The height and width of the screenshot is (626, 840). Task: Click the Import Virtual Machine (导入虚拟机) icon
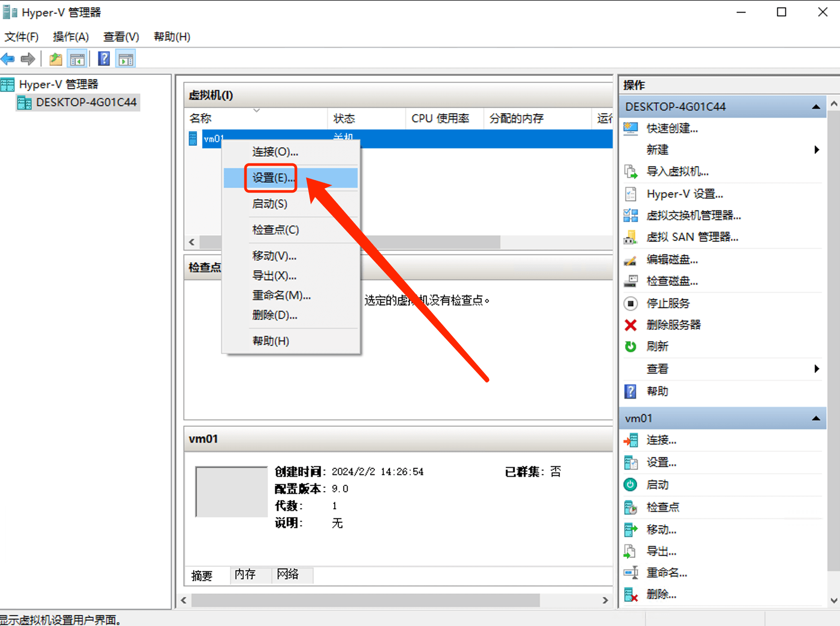[631, 172]
